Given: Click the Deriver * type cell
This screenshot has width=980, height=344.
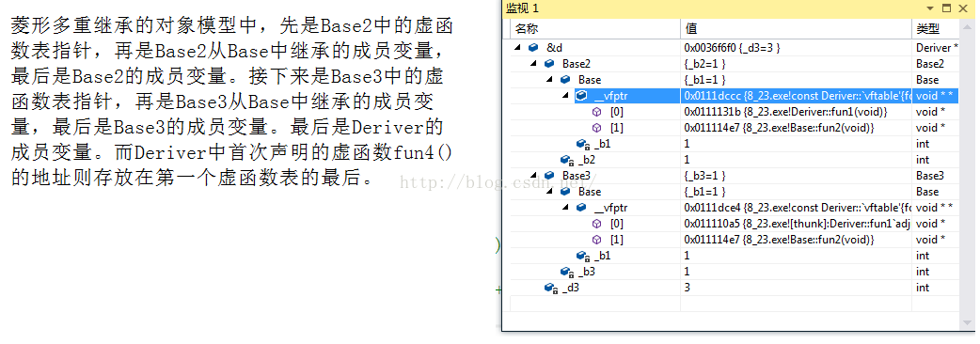Looking at the screenshot, I should tap(937, 47).
